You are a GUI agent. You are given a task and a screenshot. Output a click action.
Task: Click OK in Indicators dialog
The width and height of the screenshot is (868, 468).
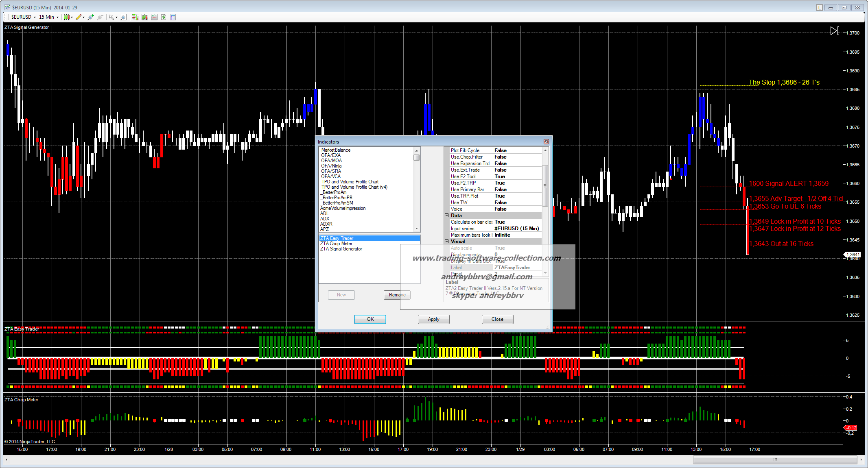(370, 319)
